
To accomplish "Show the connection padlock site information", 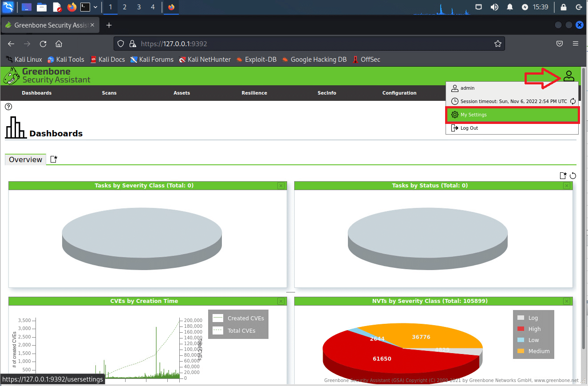I will pos(132,44).
